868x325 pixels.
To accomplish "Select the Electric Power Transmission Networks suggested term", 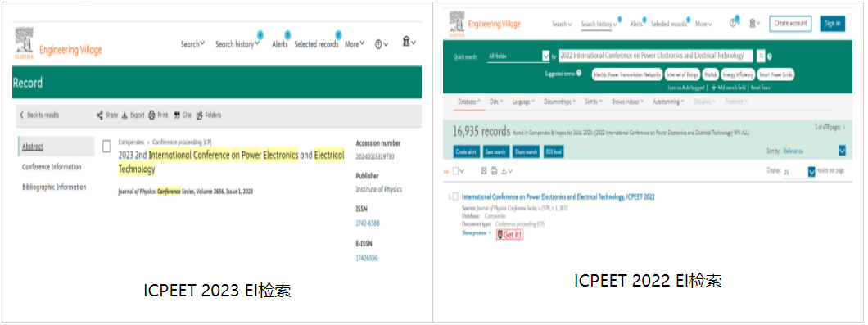I will click(626, 74).
